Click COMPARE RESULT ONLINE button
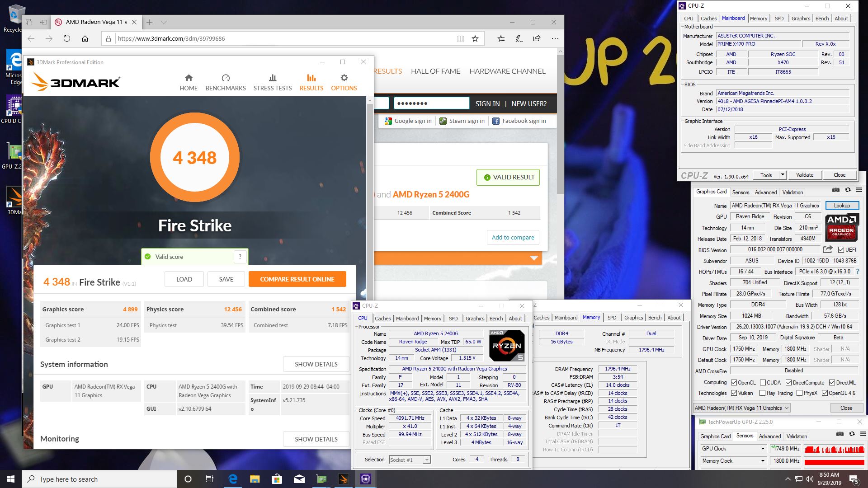The image size is (868, 488). point(297,279)
